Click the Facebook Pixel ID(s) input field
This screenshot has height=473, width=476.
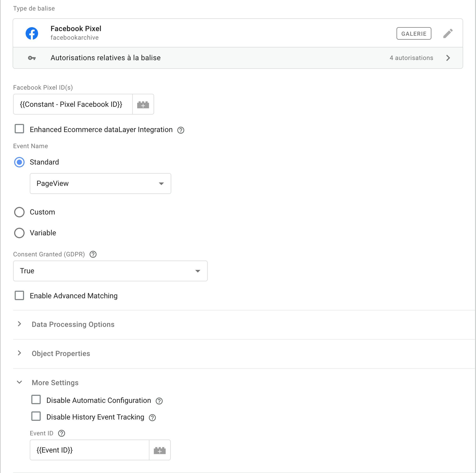pyautogui.click(x=73, y=104)
